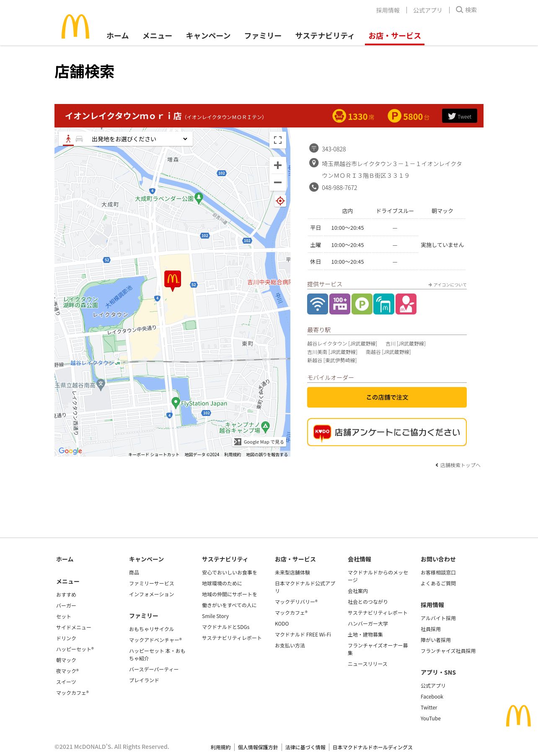Click 吉川美南 station link
The image size is (538, 756).
click(332, 352)
